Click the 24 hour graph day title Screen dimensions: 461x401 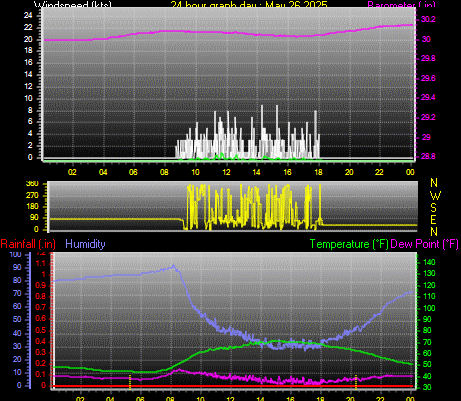[249, 4]
